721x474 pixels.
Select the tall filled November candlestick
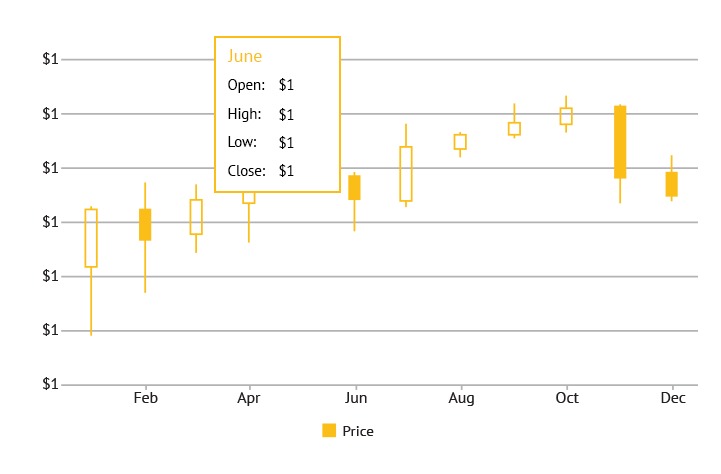click(x=620, y=142)
